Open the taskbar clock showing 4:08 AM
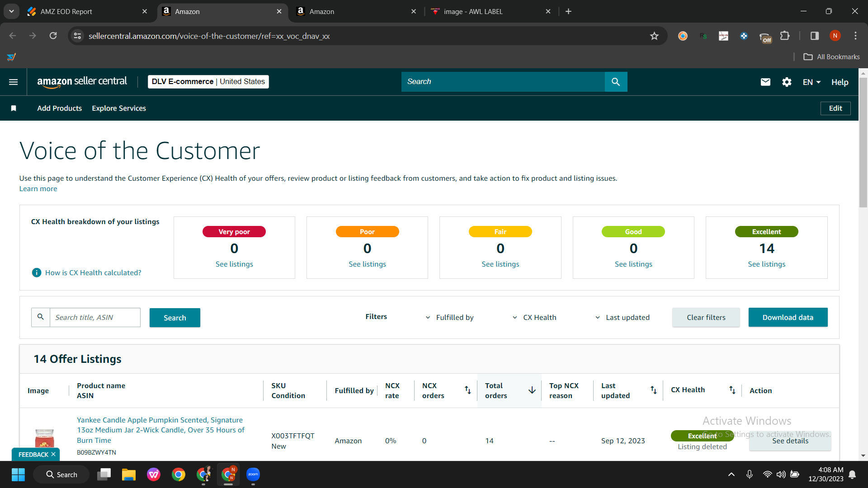 tap(826, 474)
